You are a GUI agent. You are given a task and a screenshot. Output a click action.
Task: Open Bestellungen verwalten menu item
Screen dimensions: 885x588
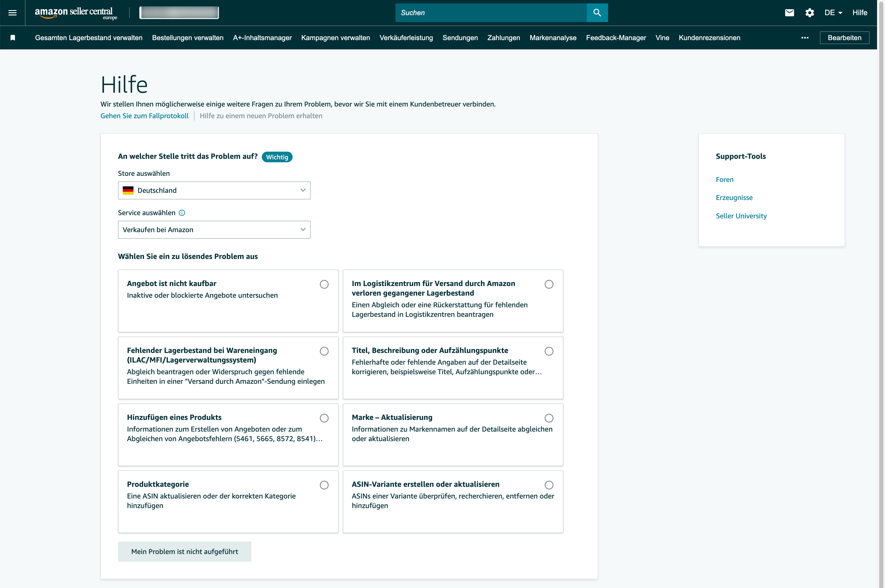pos(188,37)
